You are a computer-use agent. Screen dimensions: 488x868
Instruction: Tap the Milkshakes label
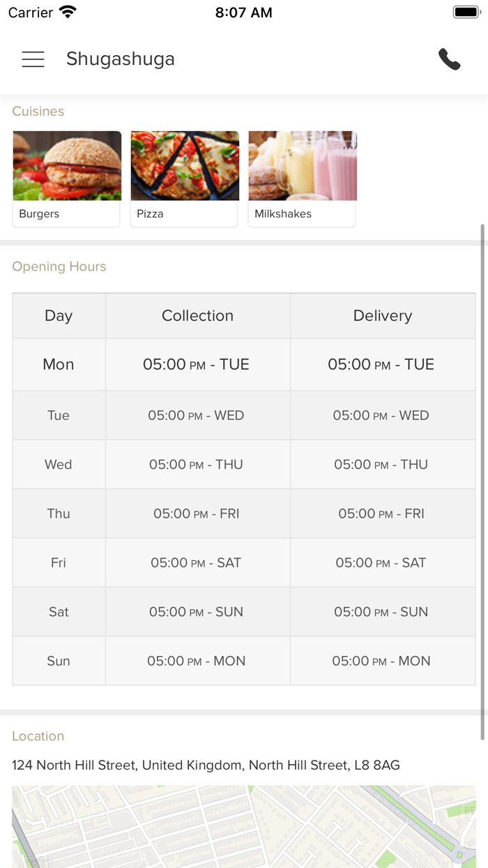coord(283,214)
